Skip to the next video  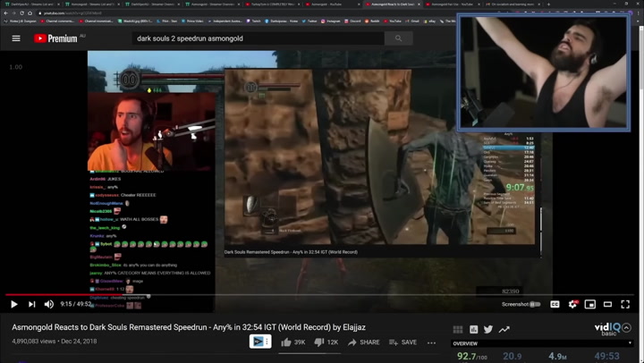pyautogui.click(x=31, y=304)
